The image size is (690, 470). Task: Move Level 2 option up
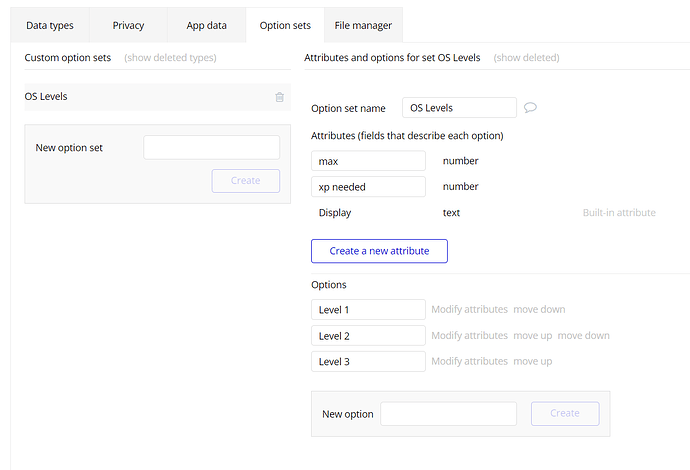pyautogui.click(x=533, y=336)
